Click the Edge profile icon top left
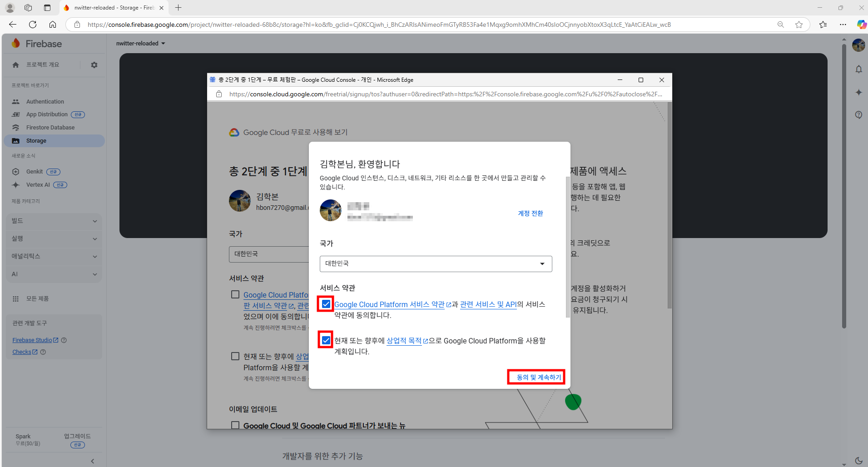Viewport: 868px width, 467px height. (x=10, y=8)
